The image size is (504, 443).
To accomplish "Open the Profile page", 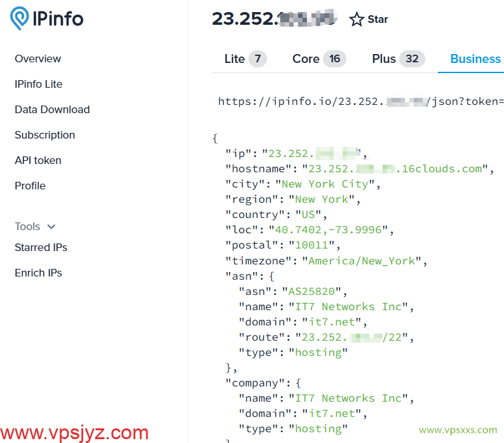I will (x=31, y=186).
